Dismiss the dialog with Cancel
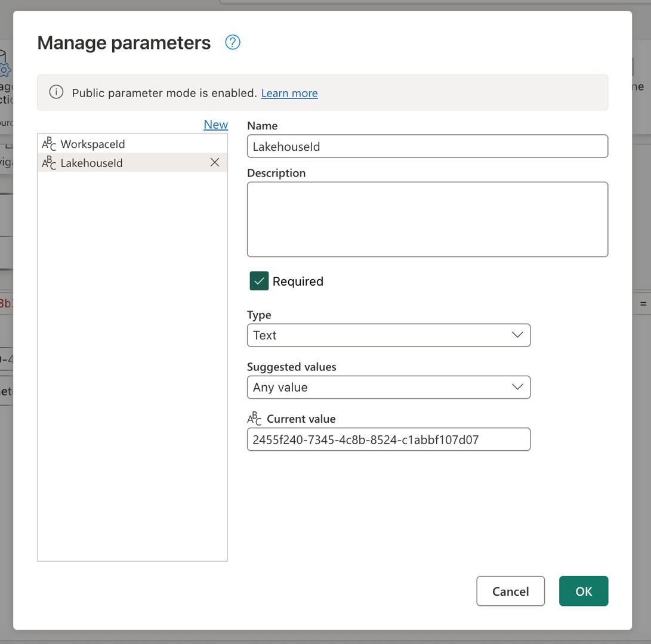This screenshot has height=644, width=651. [x=510, y=591]
